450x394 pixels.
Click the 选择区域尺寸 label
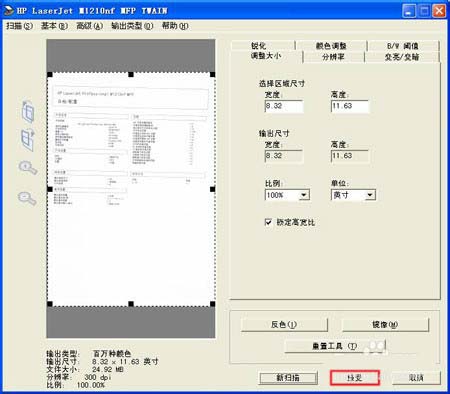(282, 83)
